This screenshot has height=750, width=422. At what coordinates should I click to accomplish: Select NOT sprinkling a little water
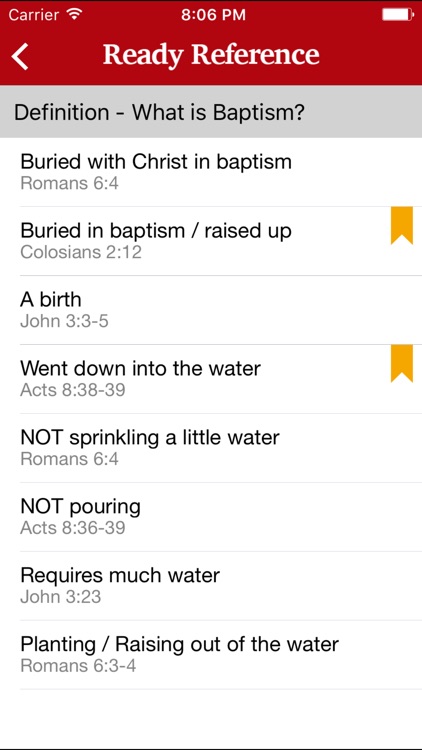click(x=211, y=448)
